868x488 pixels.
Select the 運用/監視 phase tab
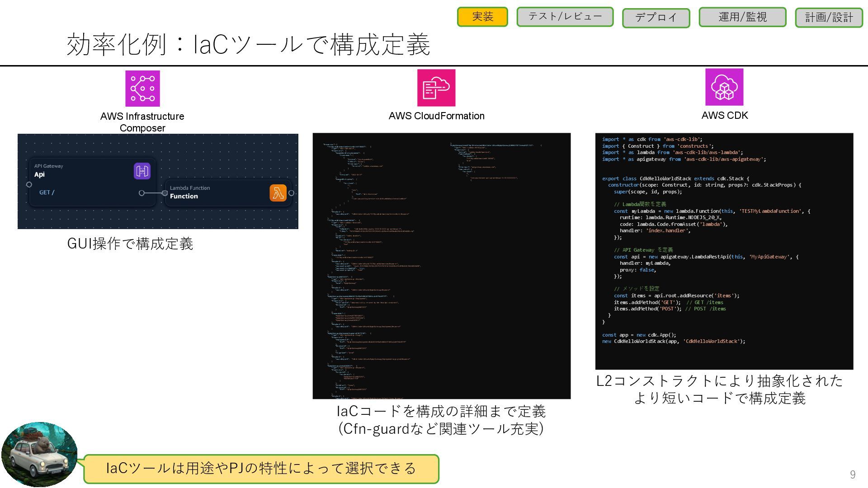point(743,17)
